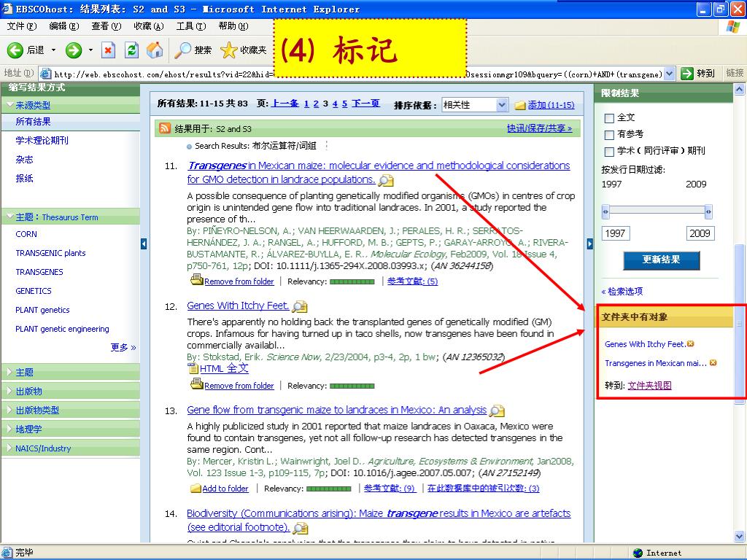Image resolution: width=747 pixels, height=560 pixels.
Task: Filter by TRANSGENIC plants subject
Action: point(50,253)
